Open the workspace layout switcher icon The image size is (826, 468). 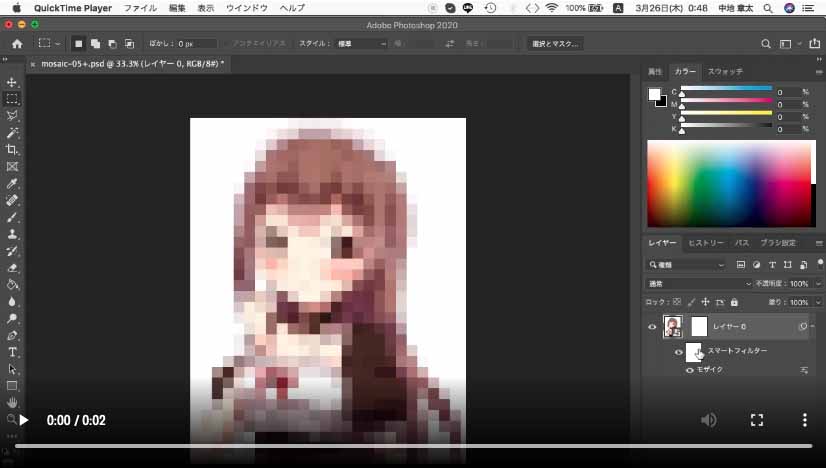(x=785, y=44)
